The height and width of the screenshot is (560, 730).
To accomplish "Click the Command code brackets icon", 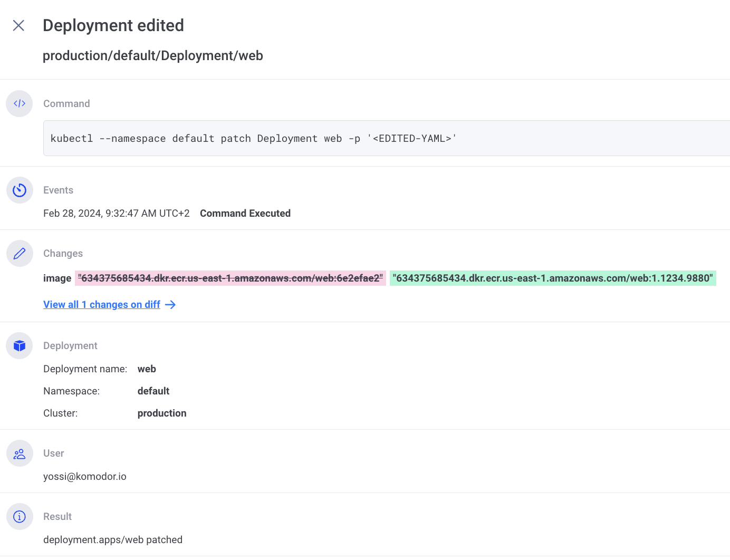I will (x=20, y=103).
